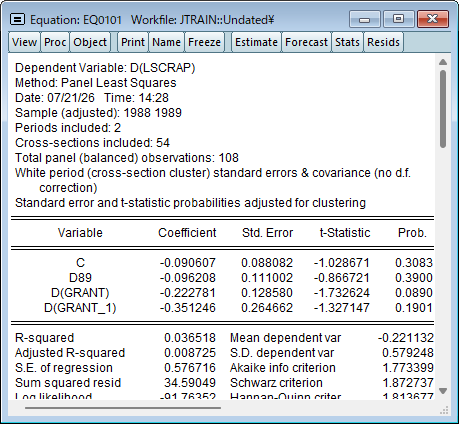Viewport: 459px width, 424px height.
Task: Click Mean dependent var value -0.221132
Action: coord(406,338)
